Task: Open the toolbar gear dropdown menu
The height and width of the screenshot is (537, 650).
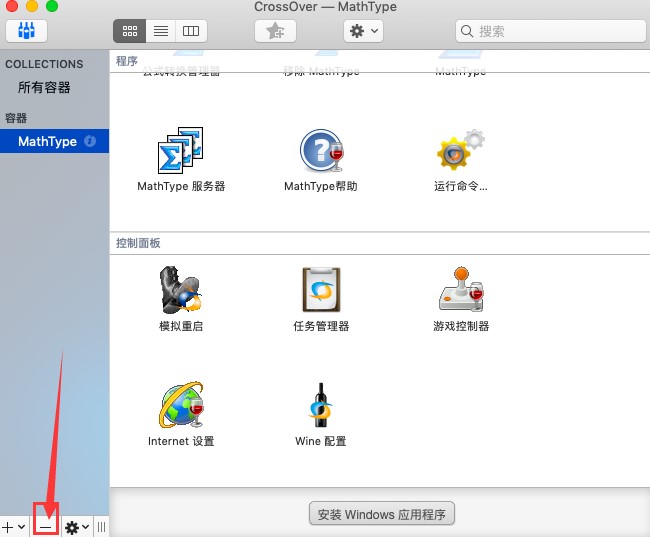Action: [x=364, y=31]
